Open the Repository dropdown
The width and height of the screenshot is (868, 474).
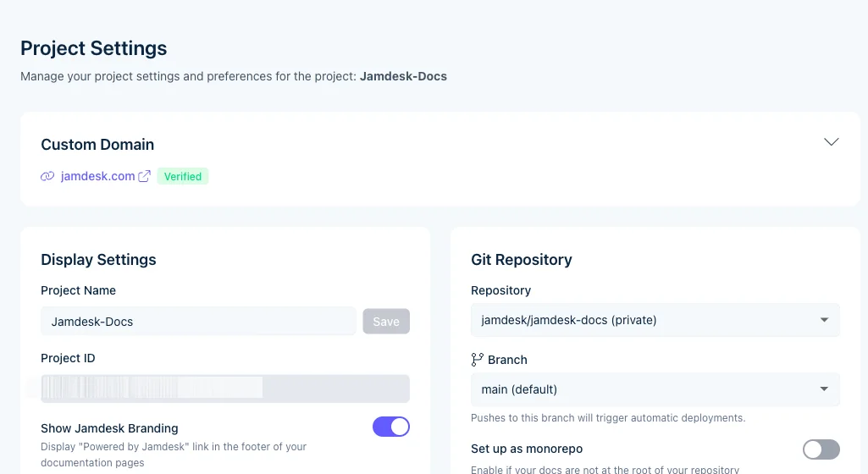pos(655,320)
